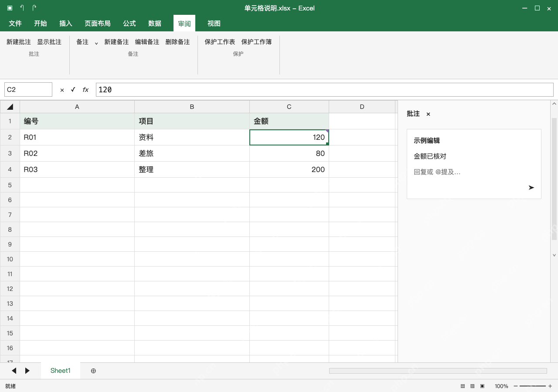Click the formula bar showing 120

[324, 90]
